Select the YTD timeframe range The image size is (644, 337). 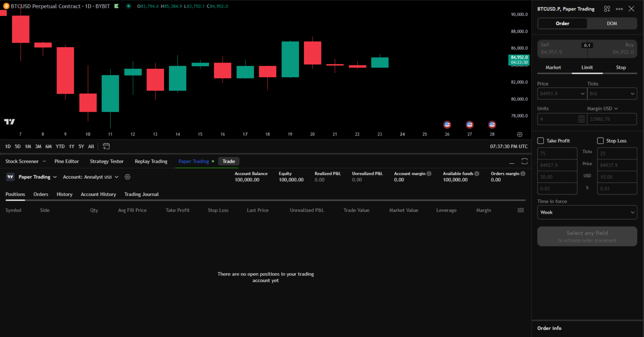click(60, 146)
